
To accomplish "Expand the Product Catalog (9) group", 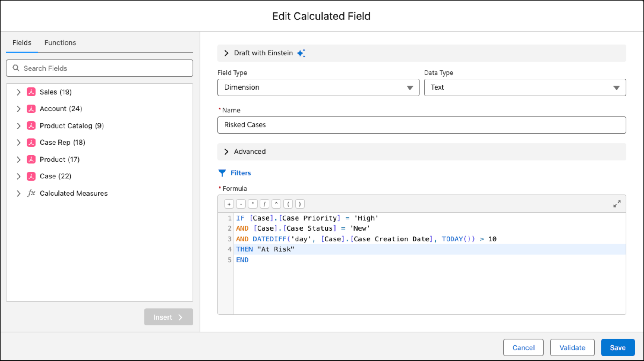I will click(19, 126).
